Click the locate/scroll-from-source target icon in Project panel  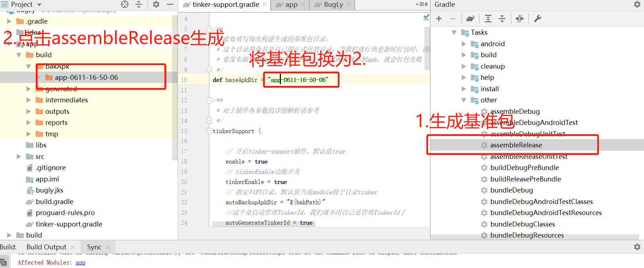point(125,4)
